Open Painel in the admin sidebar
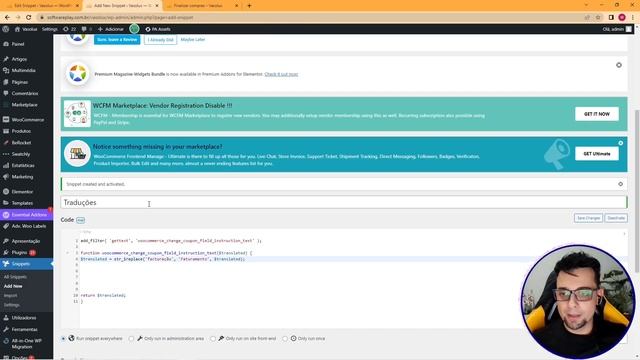Image resolution: width=640 pixels, height=360 pixels. click(x=18, y=44)
